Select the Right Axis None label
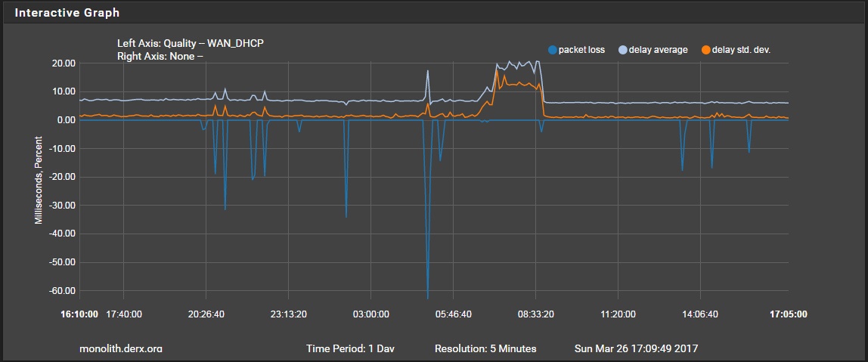The width and height of the screenshot is (868, 362). 161,55
